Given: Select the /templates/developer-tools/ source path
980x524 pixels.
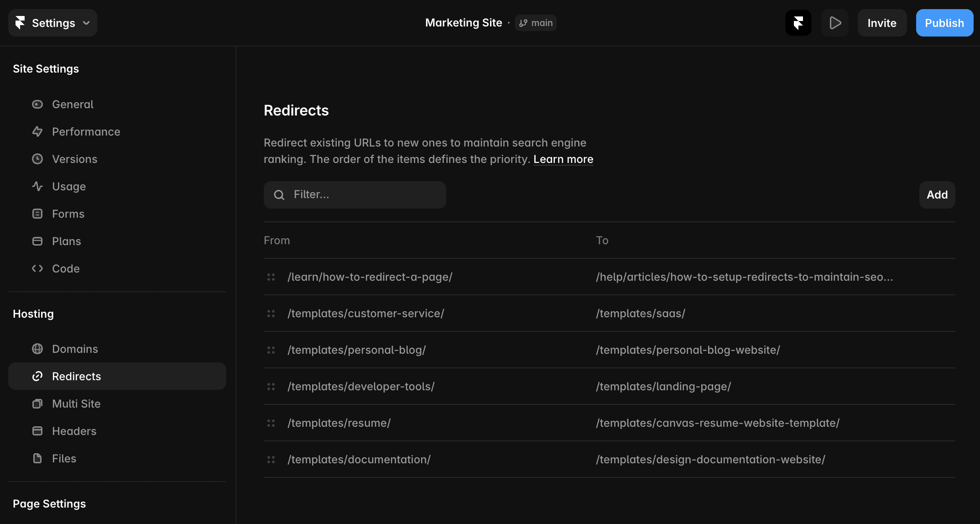Looking at the screenshot, I should 361,387.
